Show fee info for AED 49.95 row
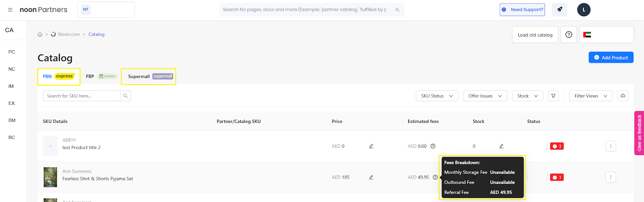 435,178
